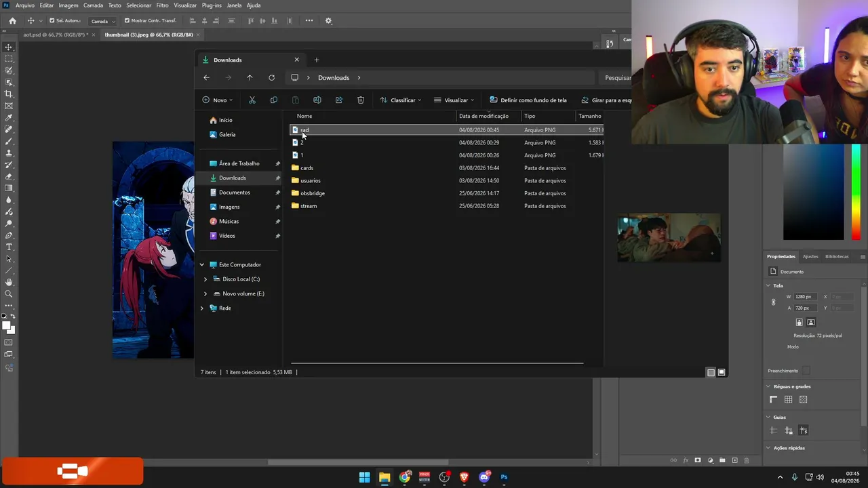
Task: Click the Photoshop Home icon in options bar
Action: [12, 20]
